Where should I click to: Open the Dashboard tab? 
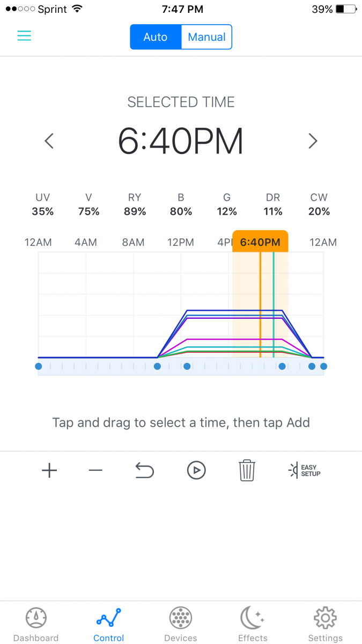pos(36,624)
